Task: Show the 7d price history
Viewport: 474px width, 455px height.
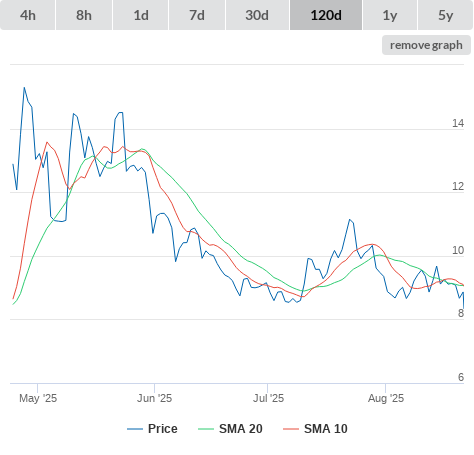Action: 197,15
